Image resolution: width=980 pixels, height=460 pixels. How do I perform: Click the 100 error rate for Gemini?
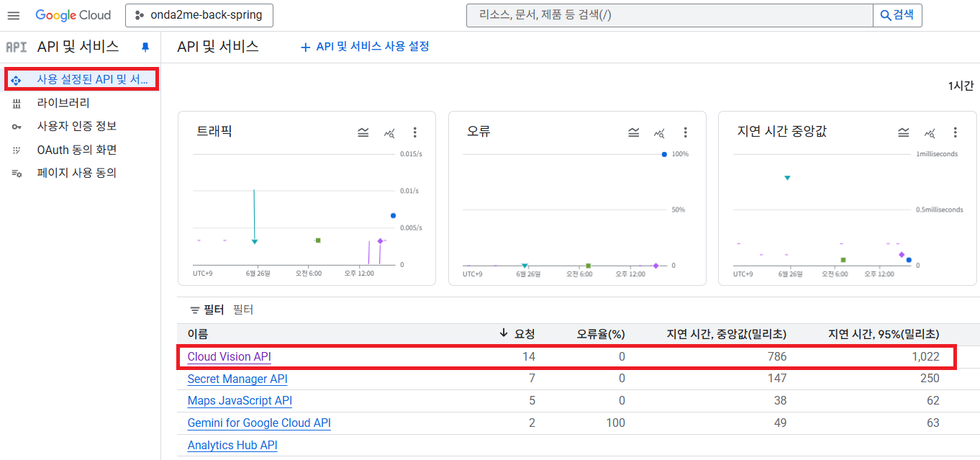[x=616, y=423]
